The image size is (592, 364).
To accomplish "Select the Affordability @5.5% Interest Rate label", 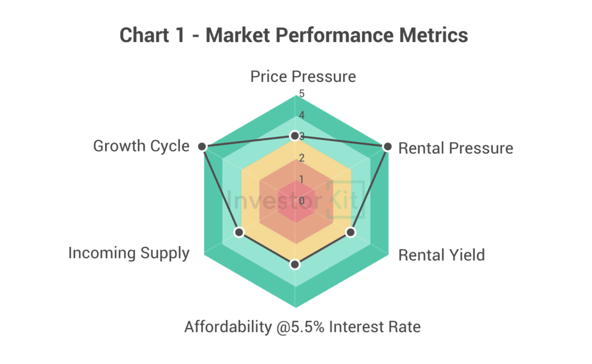I will click(302, 327).
